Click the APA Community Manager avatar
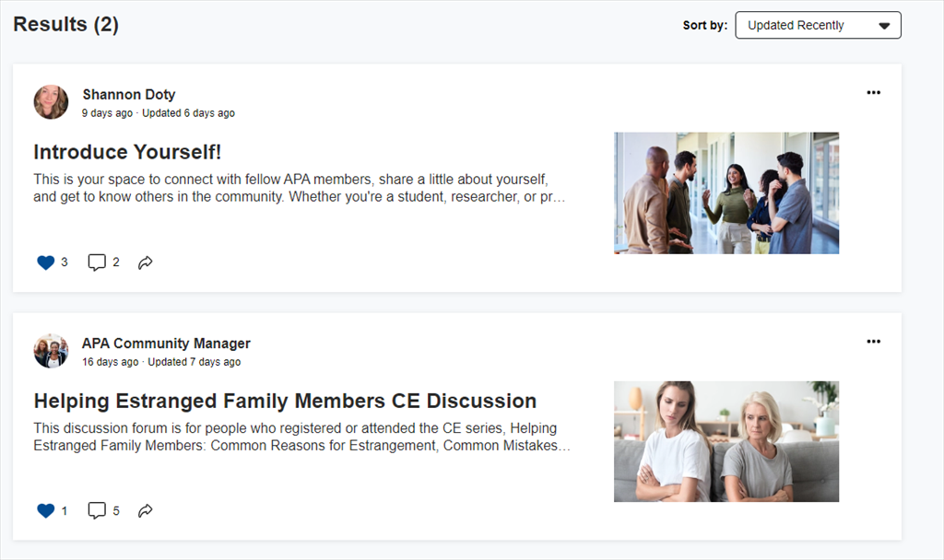The height and width of the screenshot is (560, 944). [x=51, y=351]
